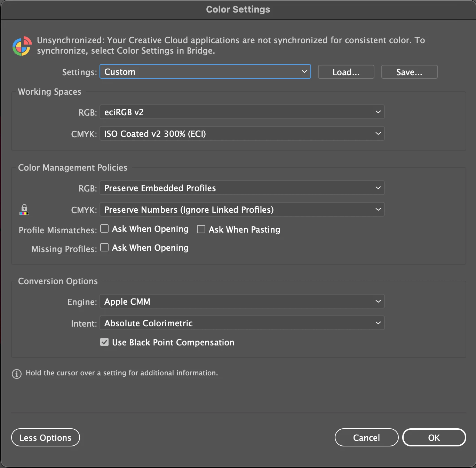Screen dimensions: 476x468
Task: Open the Working Spaces RGB dropdown eciRGB v2
Action: coord(242,112)
